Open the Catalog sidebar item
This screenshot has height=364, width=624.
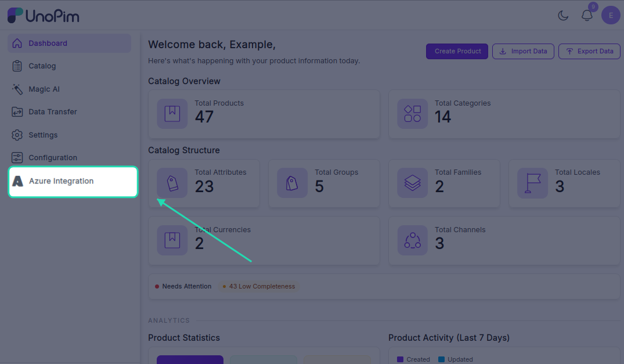(69, 66)
